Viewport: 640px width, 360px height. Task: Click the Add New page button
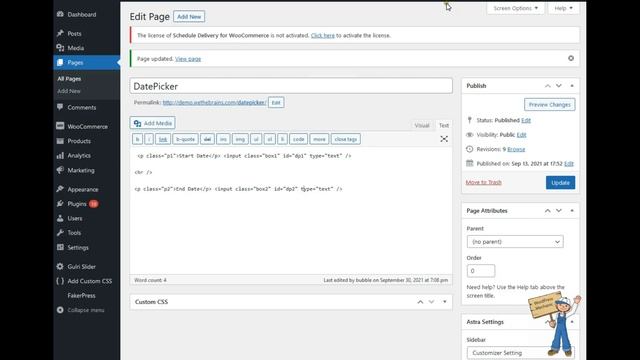coord(189,17)
